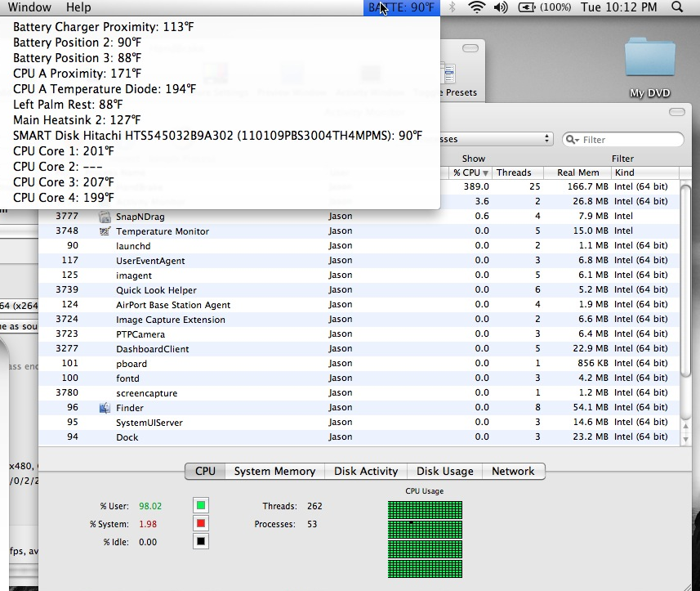Select the imagent process row

pos(359,275)
